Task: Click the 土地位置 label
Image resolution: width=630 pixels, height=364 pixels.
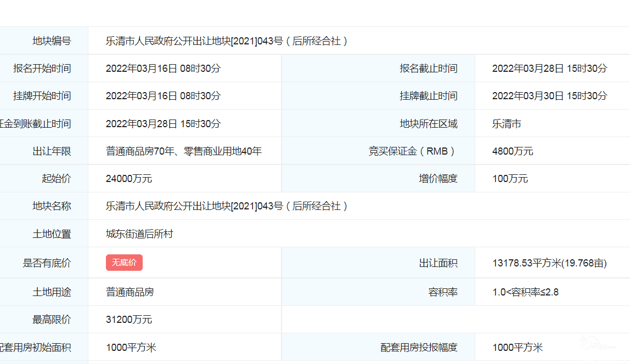Action: click(52, 234)
